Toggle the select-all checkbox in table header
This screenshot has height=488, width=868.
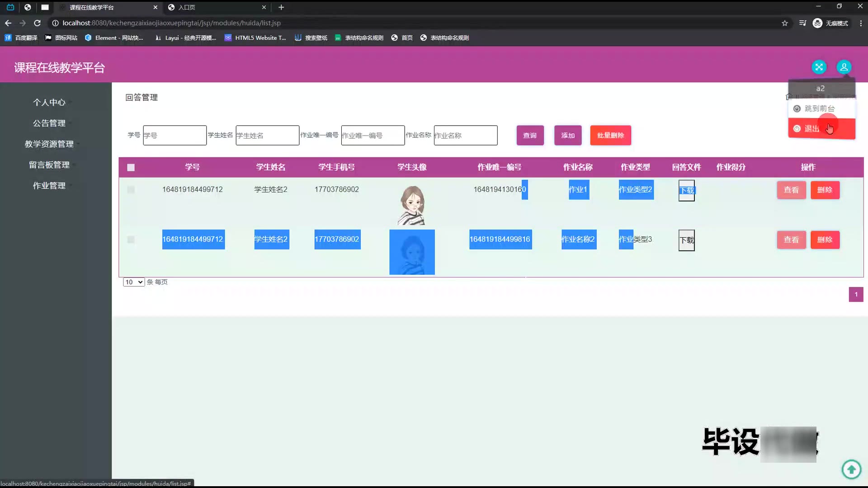[131, 168]
